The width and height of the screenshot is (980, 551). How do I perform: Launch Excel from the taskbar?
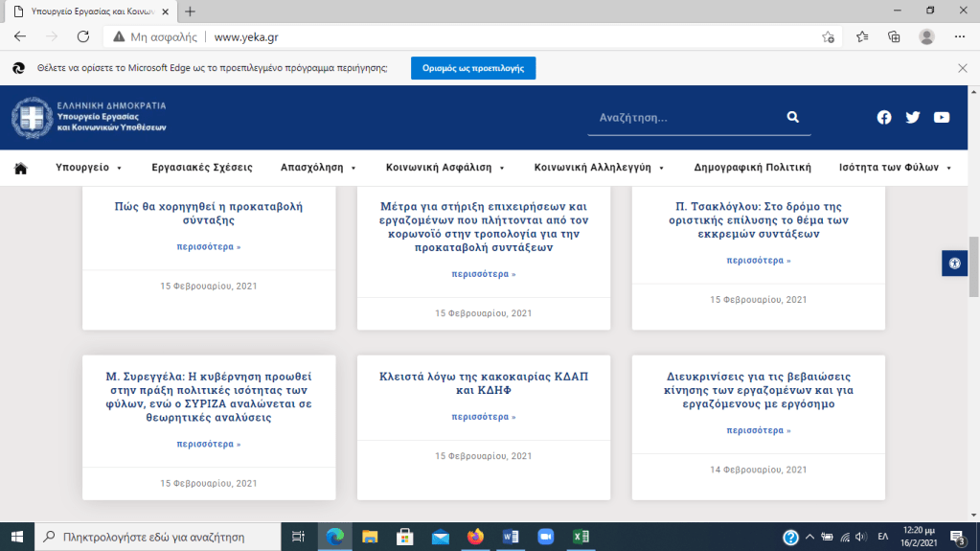click(581, 537)
